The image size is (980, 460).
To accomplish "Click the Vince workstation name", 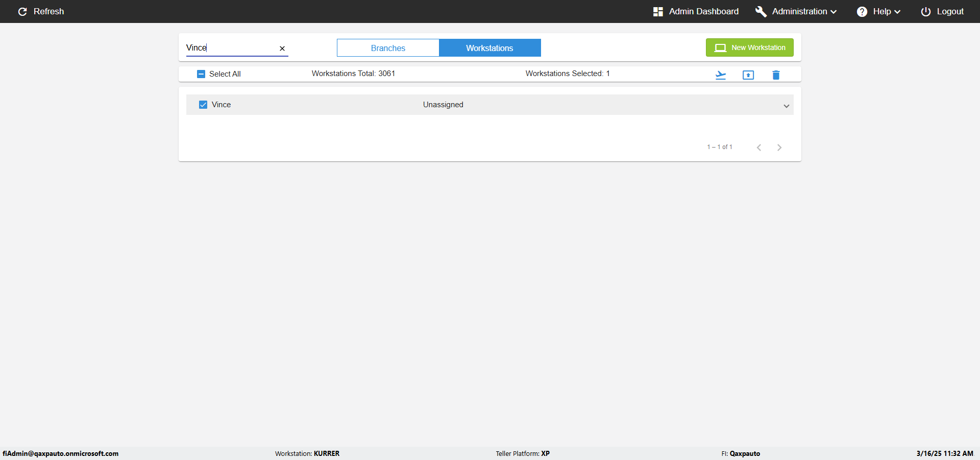I will pyautogui.click(x=221, y=105).
